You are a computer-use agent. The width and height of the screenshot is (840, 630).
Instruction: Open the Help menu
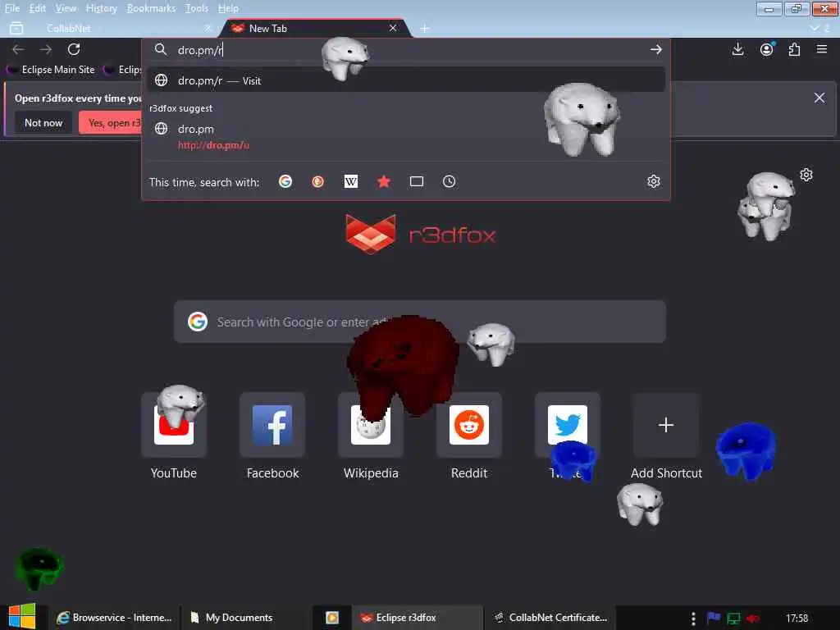coord(228,8)
